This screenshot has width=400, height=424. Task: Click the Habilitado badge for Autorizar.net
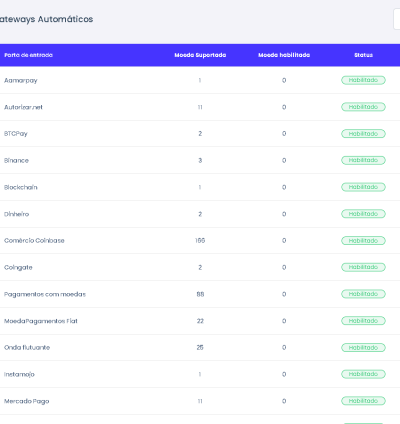click(363, 107)
